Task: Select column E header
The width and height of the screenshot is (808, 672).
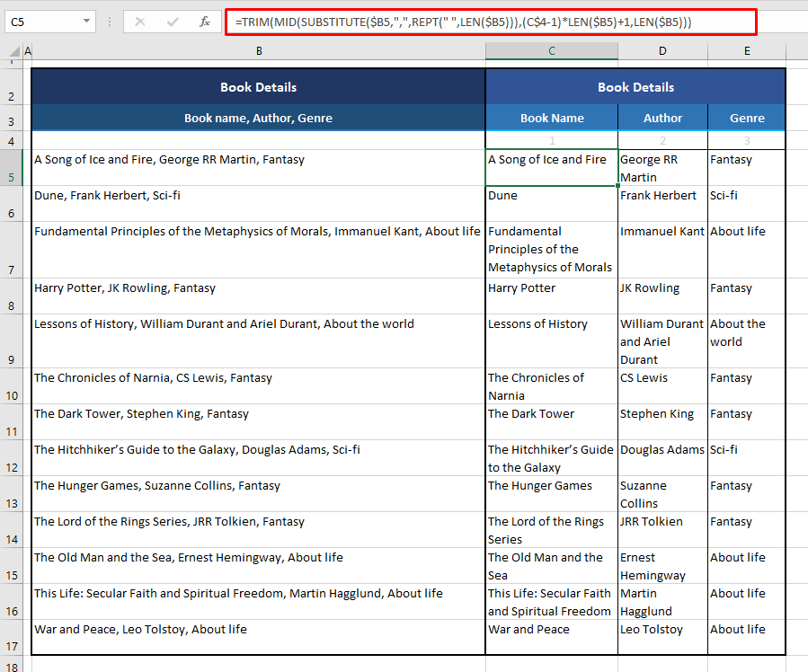Action: click(x=747, y=51)
